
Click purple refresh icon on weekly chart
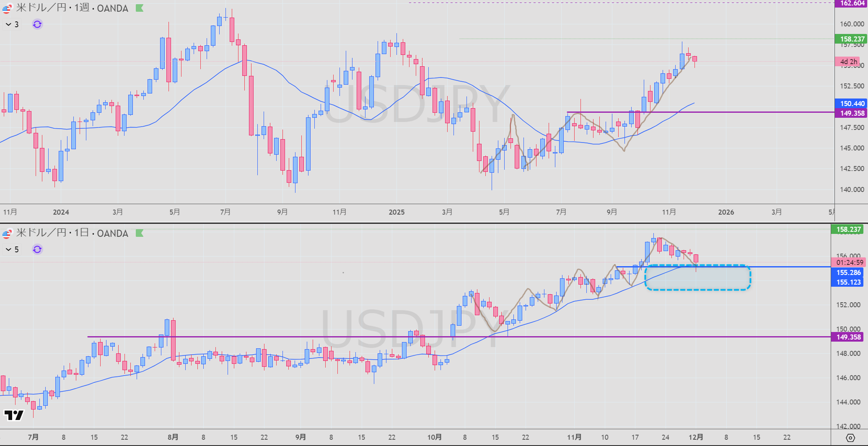(x=37, y=24)
